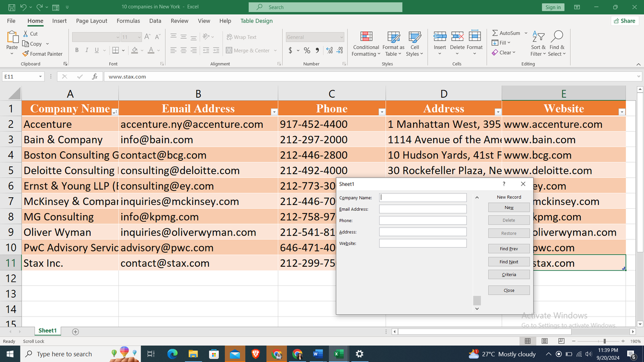The height and width of the screenshot is (362, 644).
Task: Toggle Wrap Text option
Action: tap(241, 37)
